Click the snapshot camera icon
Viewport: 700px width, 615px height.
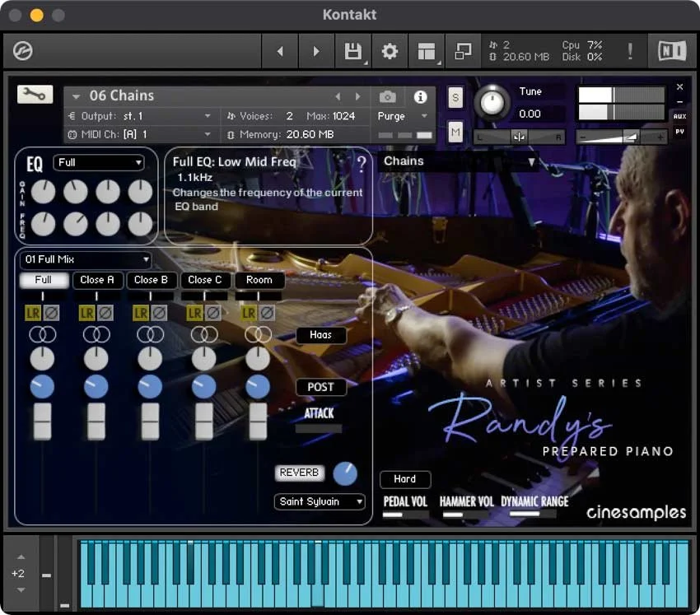click(387, 97)
